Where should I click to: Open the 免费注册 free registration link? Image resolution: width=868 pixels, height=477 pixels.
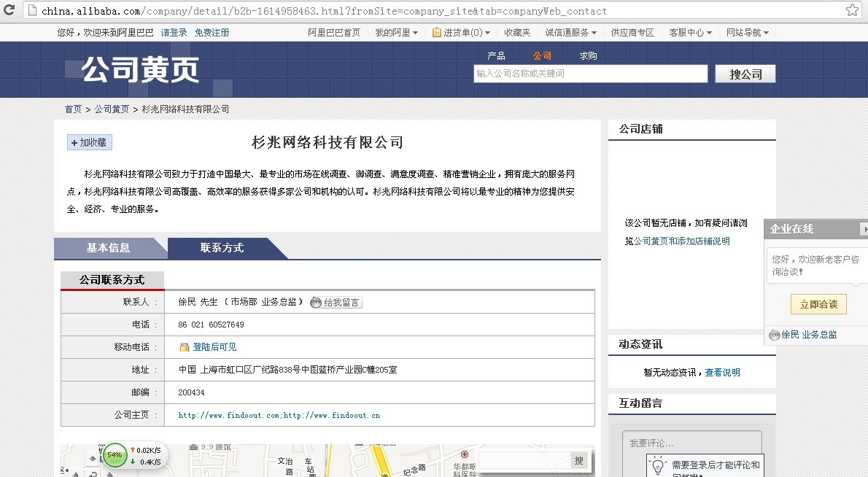click(212, 33)
